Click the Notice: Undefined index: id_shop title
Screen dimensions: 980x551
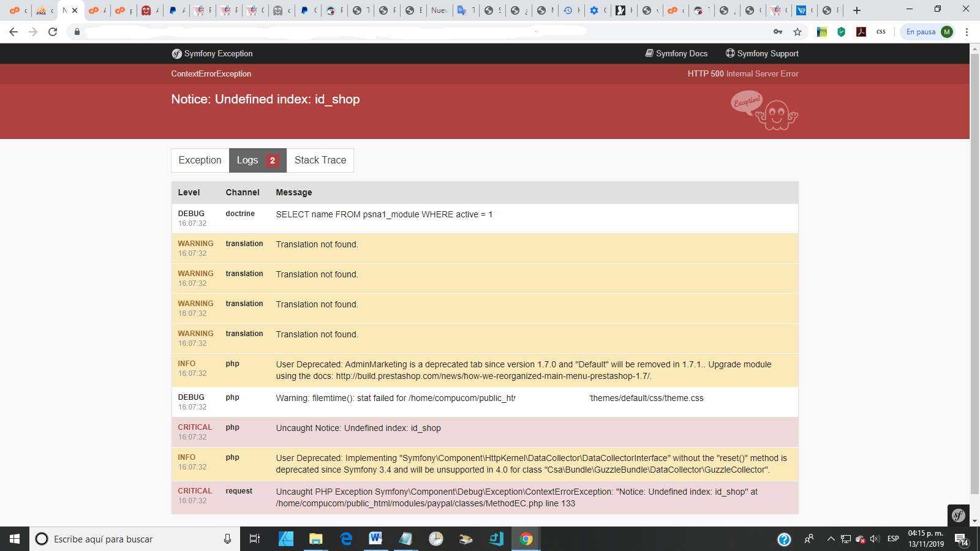[265, 99]
